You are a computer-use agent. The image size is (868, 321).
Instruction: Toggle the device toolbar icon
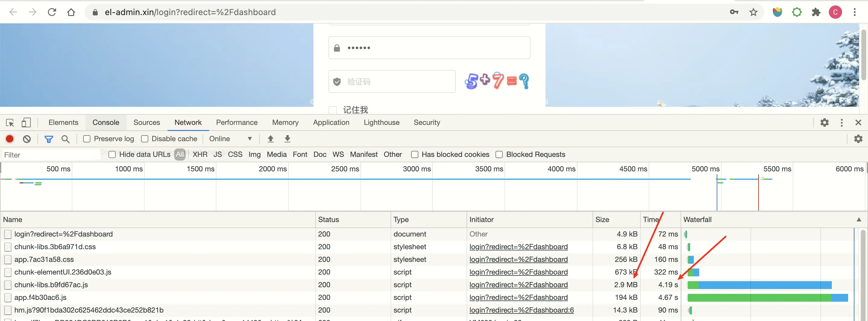[26, 123]
